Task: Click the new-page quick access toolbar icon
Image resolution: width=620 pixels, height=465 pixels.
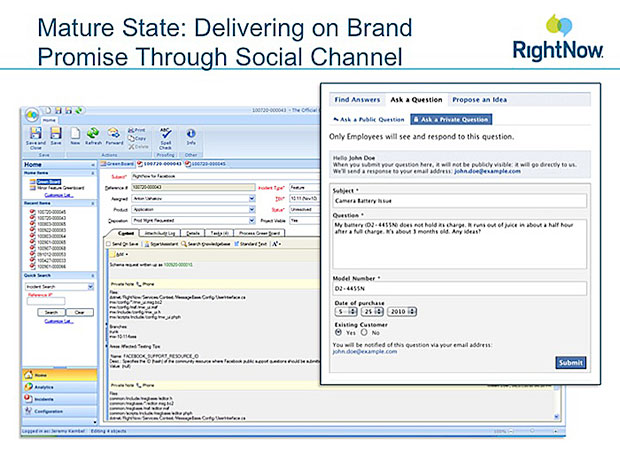Action: [x=48, y=110]
